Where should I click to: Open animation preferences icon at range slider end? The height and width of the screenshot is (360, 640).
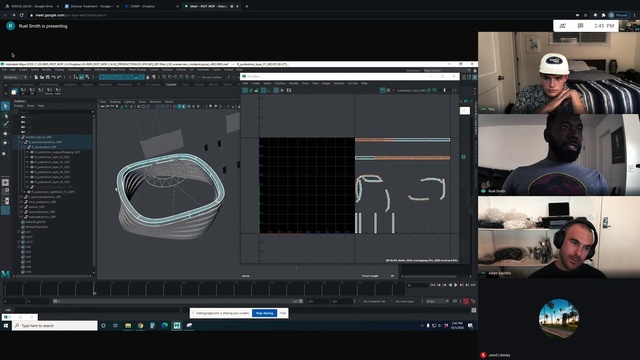(473, 301)
